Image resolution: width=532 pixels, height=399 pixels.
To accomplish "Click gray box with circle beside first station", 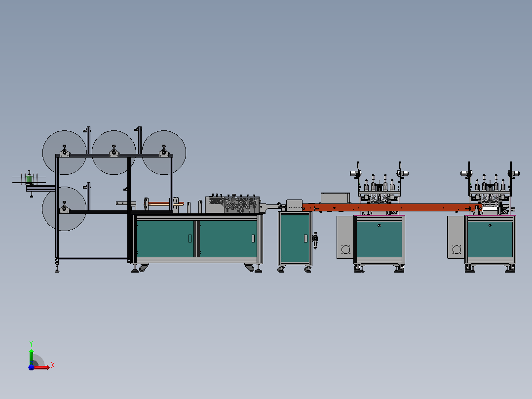I will tap(345, 237).
